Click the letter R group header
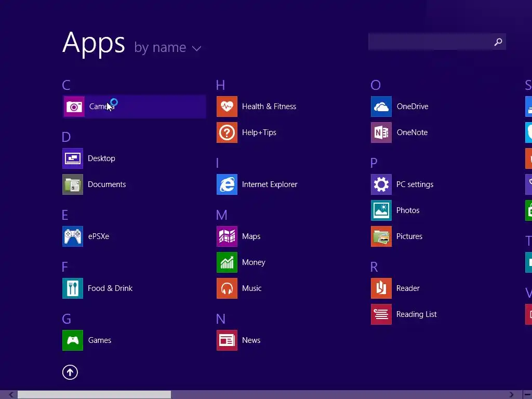The image size is (532, 399). (x=374, y=267)
